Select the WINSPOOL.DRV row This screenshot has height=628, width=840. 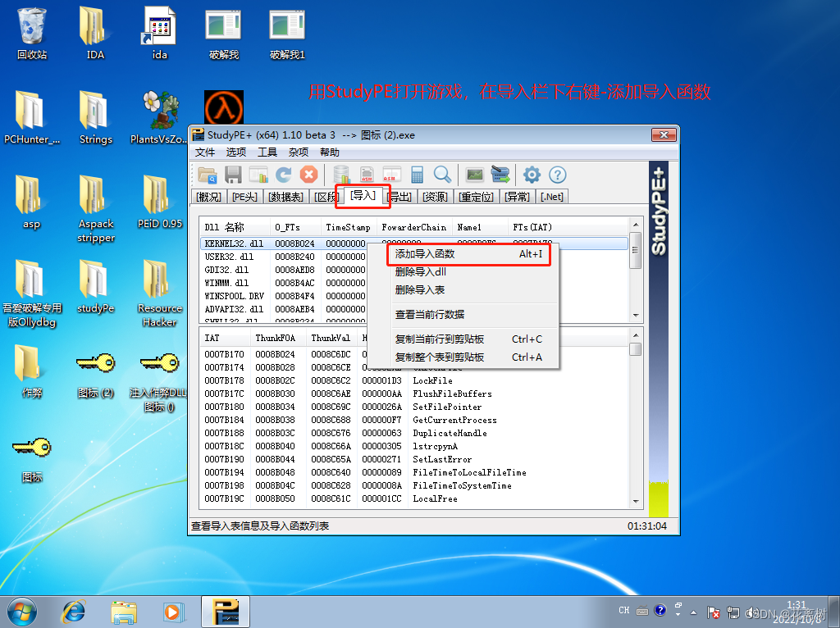point(414,296)
